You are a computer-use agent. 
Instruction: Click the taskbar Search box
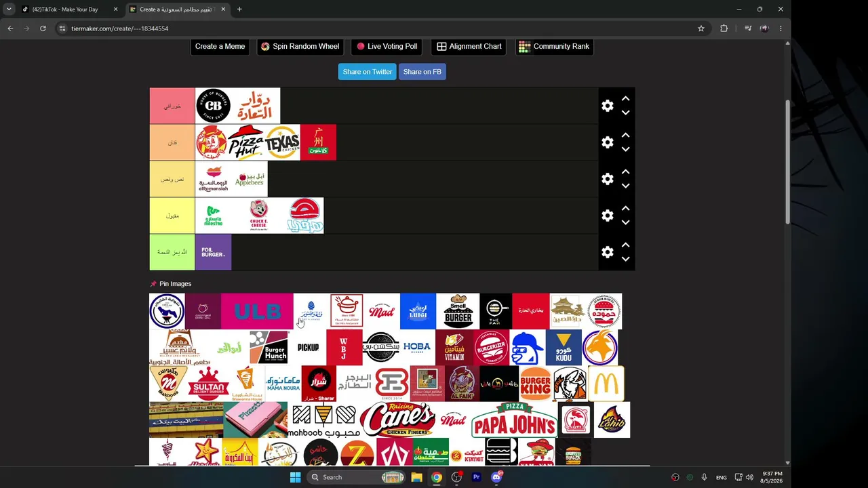coord(357,477)
